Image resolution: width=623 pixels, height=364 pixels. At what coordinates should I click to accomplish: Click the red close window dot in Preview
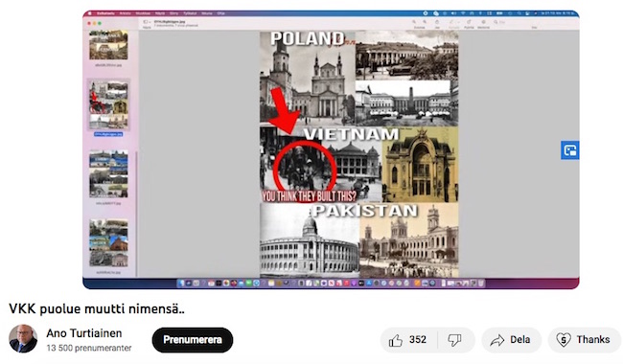89,23
